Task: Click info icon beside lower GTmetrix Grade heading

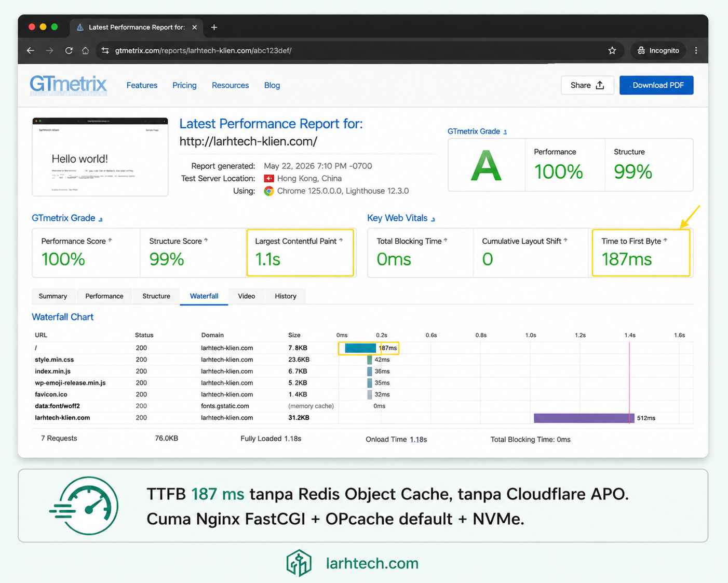Action: [101, 219]
